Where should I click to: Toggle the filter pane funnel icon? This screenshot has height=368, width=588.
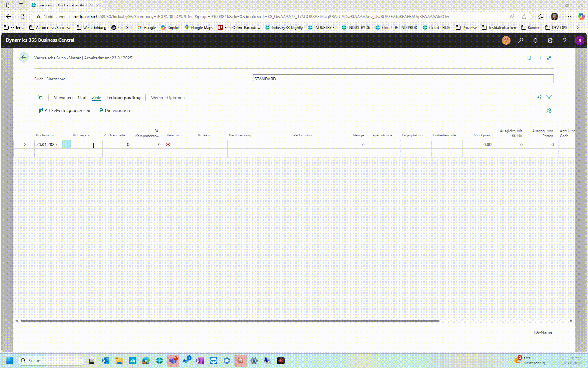pos(549,97)
